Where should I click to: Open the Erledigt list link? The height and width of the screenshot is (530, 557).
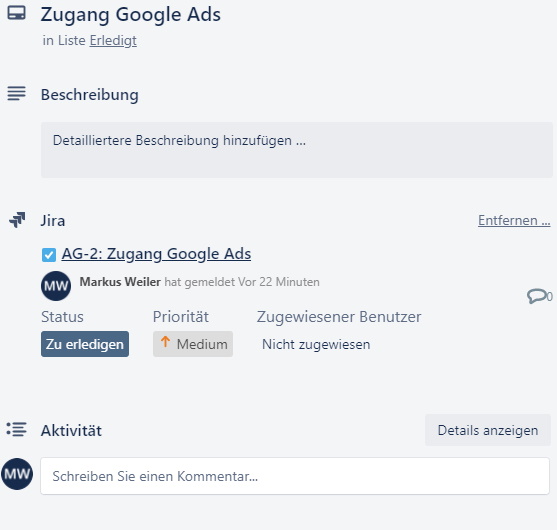(113, 40)
